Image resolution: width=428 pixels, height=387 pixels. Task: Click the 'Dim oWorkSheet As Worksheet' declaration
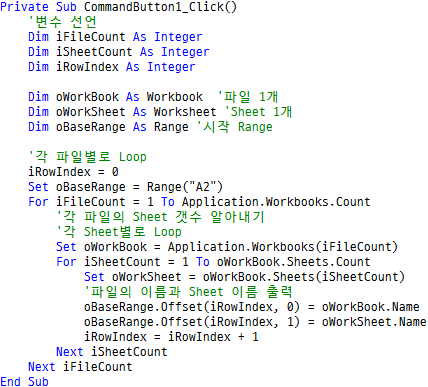[x=122, y=112]
